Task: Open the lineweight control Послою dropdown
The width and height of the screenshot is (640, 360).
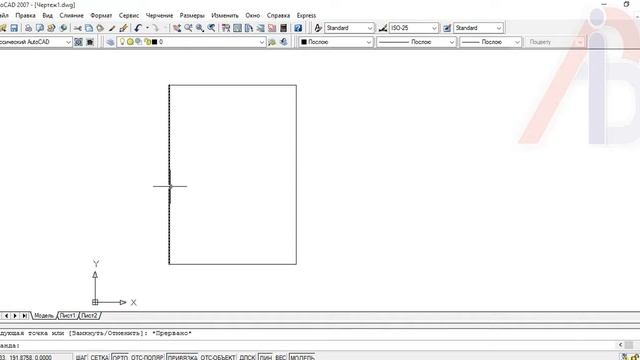Action: click(491, 42)
